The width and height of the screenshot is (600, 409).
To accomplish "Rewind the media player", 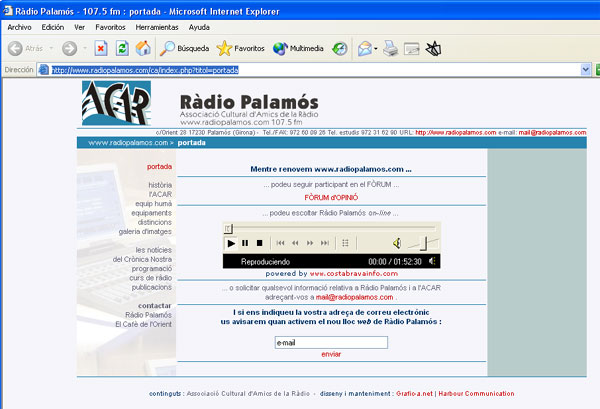I will click(295, 243).
